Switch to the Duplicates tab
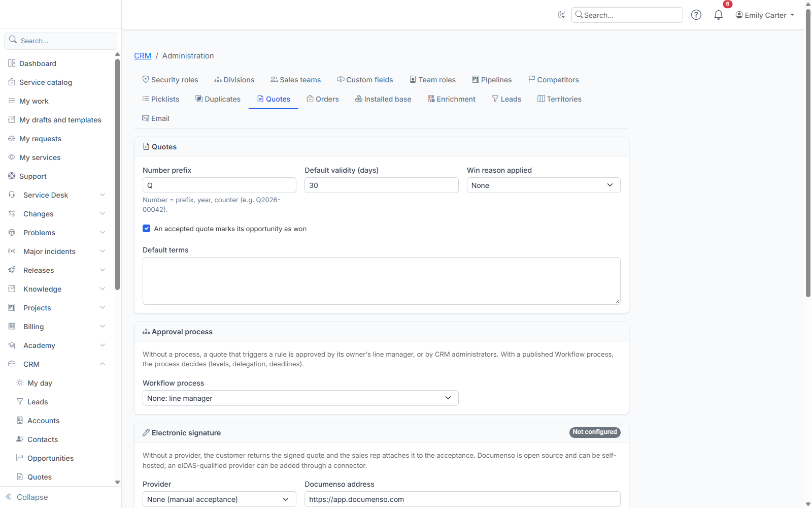 (218, 99)
